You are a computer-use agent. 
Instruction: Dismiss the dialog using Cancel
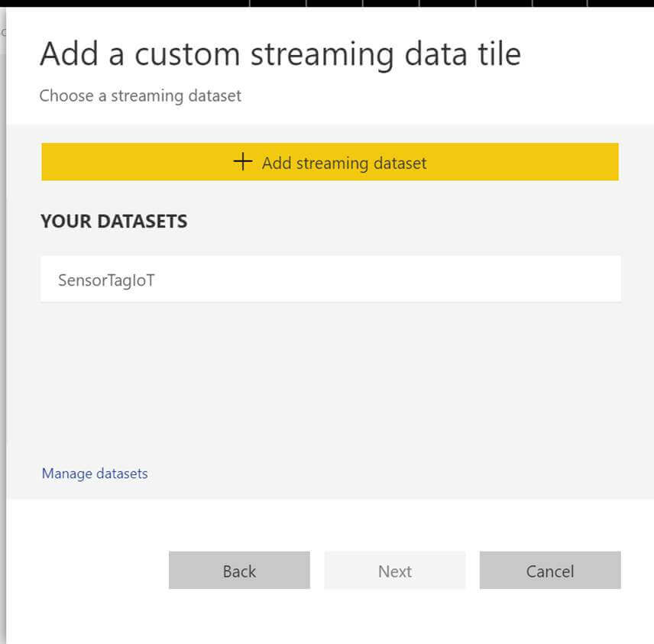(x=549, y=571)
